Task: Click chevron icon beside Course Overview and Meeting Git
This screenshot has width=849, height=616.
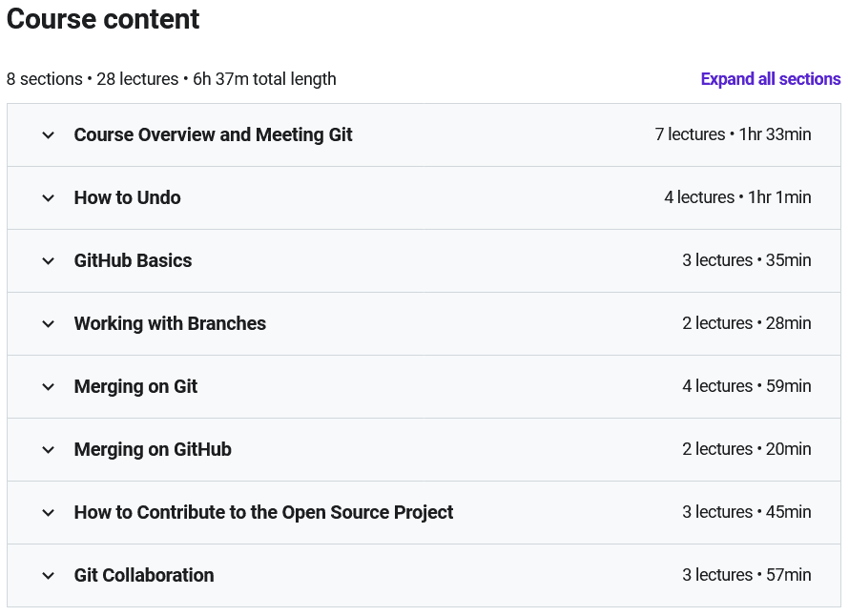Action: point(49,135)
